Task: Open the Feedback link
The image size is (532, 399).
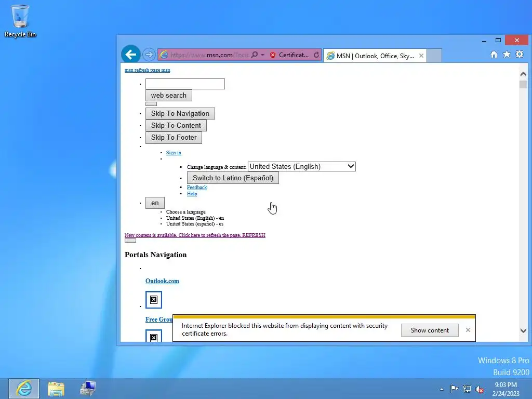Action: click(197, 187)
